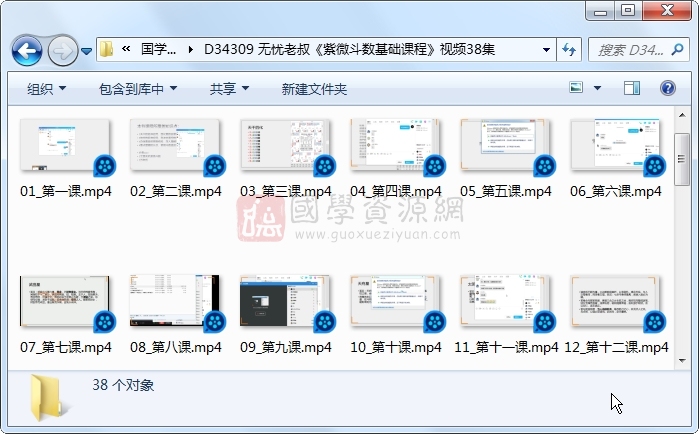
Task: Click file name 08_第八课.mp4
Action: point(176,348)
